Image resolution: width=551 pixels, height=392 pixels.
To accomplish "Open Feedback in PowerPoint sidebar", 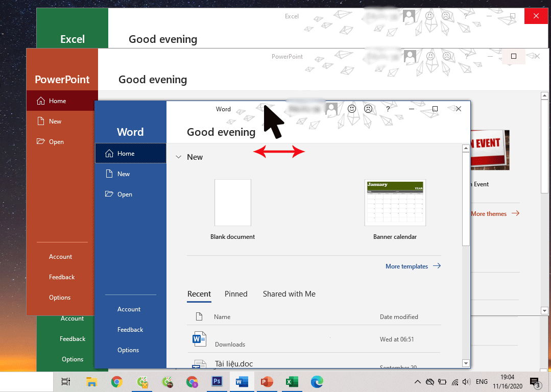I will [61, 277].
